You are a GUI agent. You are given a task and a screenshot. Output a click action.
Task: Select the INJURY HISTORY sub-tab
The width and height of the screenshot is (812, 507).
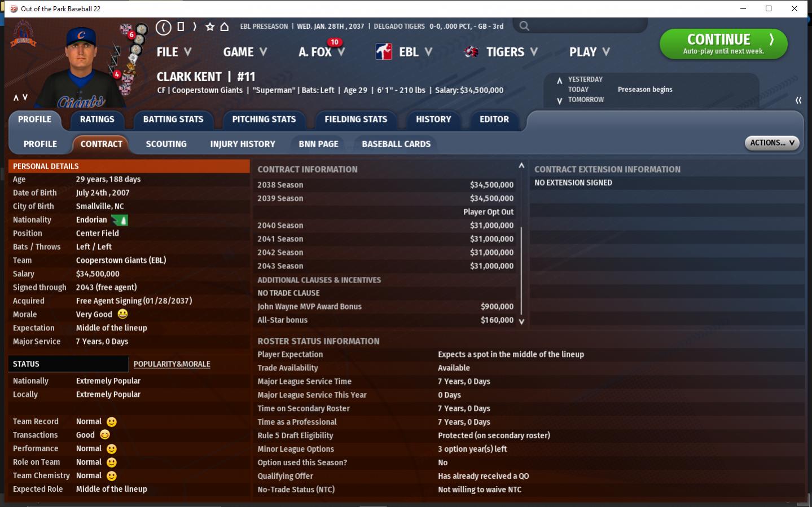click(x=243, y=144)
